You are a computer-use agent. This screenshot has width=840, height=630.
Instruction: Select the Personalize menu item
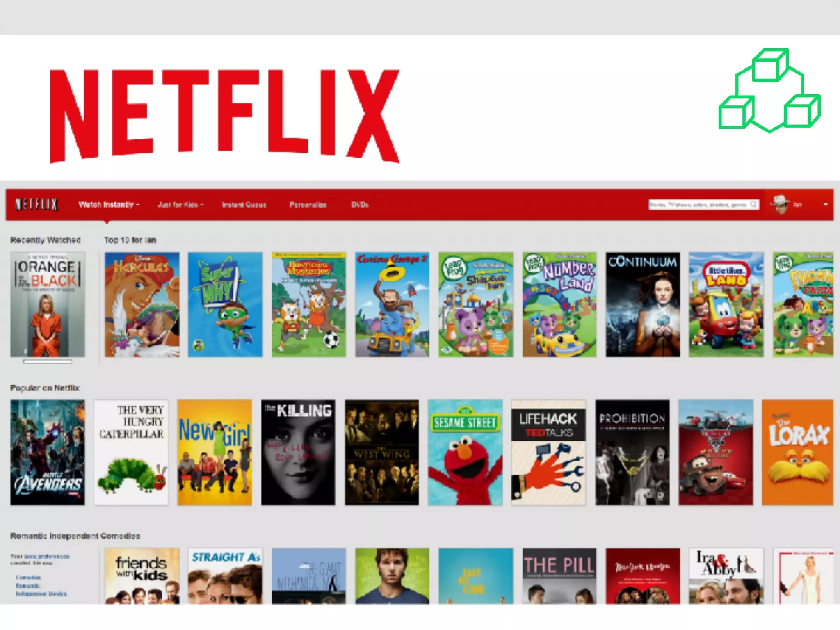[308, 204]
